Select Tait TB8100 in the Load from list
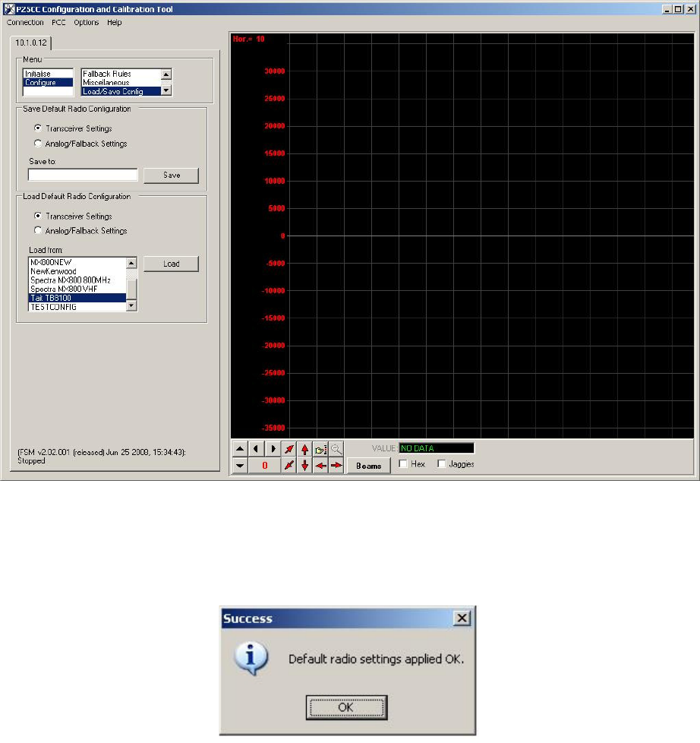 77,298
